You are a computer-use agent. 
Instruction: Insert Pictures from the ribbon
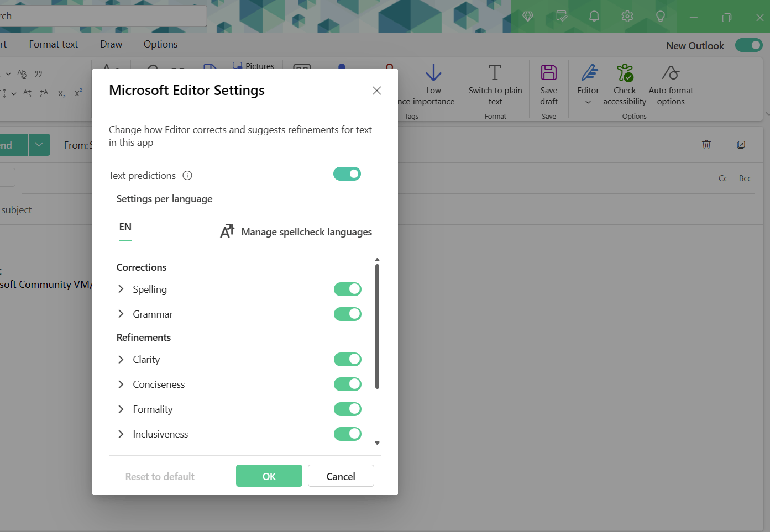click(x=254, y=65)
